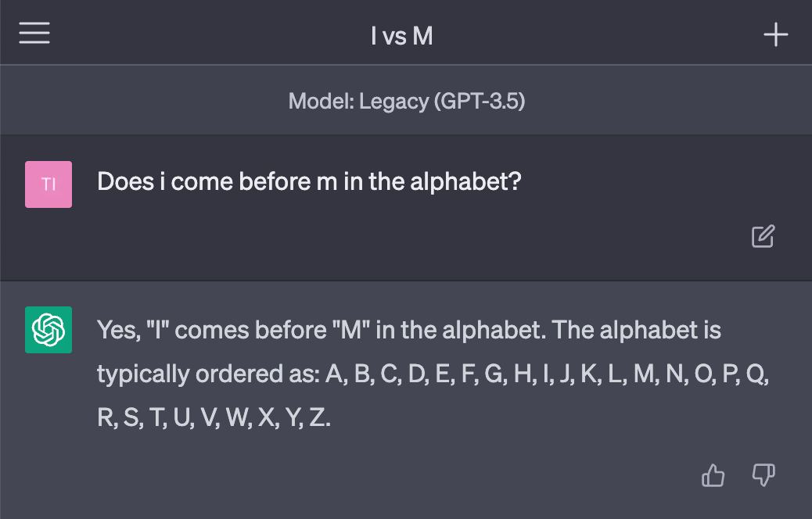Viewport: 812px width, 519px height.
Task: Open the hamburger sidebar menu
Action: 34,34
